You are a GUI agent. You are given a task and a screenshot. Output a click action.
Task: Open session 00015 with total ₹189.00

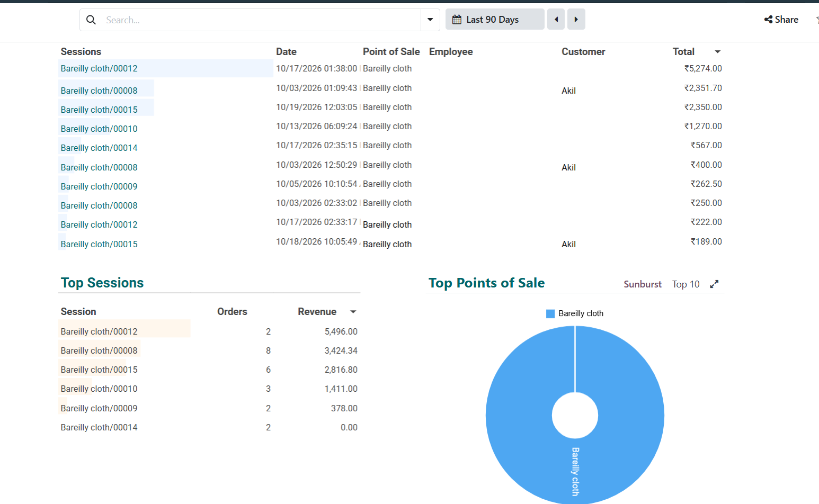(x=99, y=244)
